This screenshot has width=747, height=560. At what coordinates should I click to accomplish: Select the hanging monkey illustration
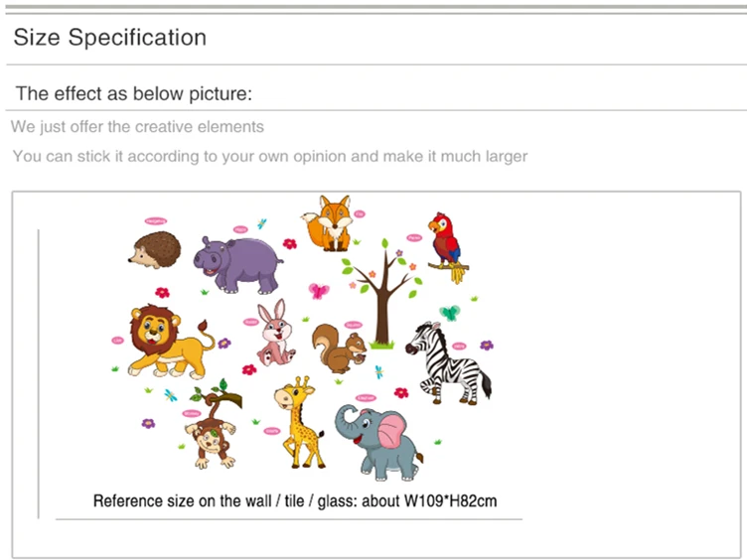(x=214, y=424)
